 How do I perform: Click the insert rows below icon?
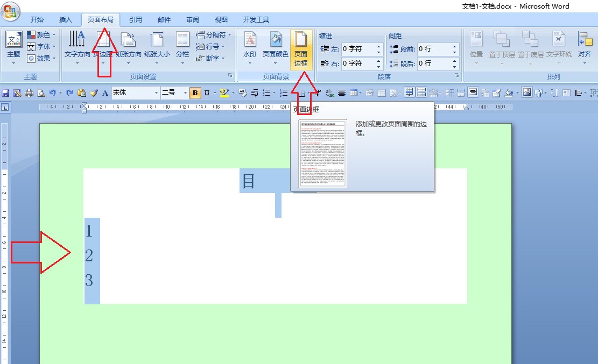point(409,92)
